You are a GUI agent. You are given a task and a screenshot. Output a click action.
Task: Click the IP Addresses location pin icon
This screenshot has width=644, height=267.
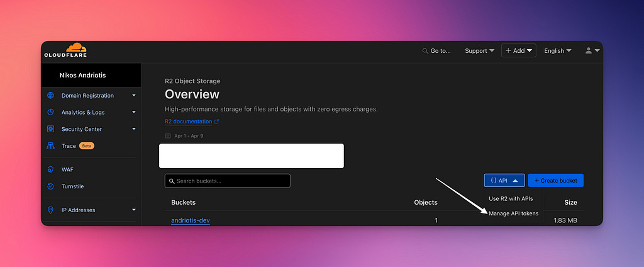coord(50,210)
